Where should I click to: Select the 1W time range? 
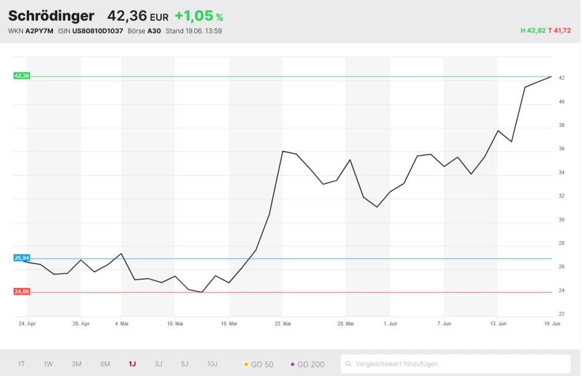tap(48, 364)
